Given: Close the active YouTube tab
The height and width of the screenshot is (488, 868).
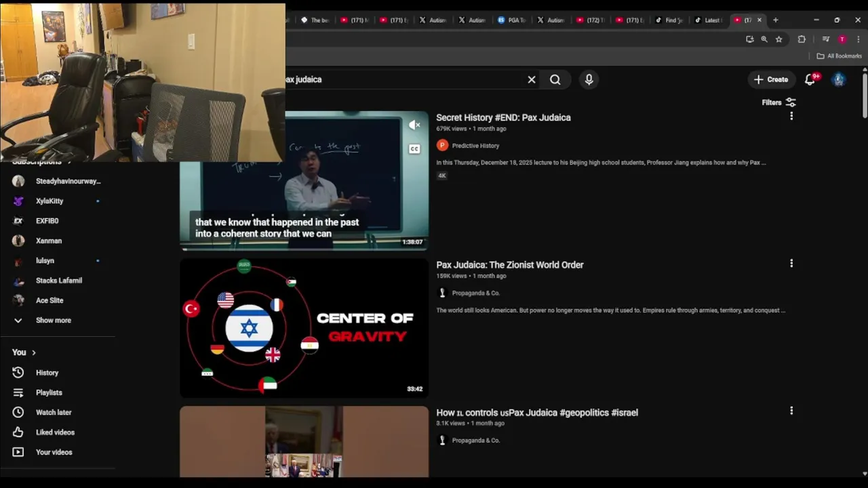Looking at the screenshot, I should 759,20.
